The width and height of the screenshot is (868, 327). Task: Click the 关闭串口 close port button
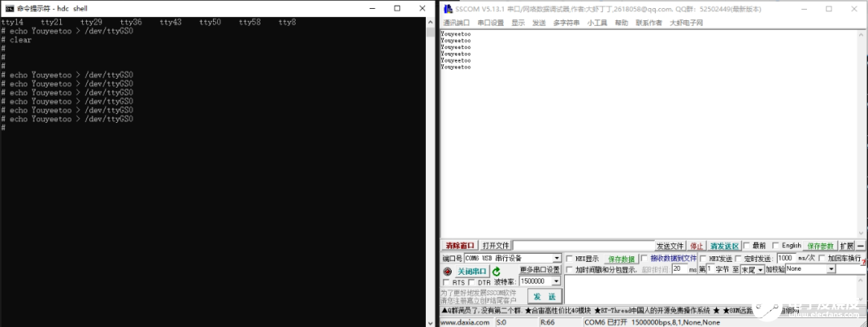(x=472, y=271)
